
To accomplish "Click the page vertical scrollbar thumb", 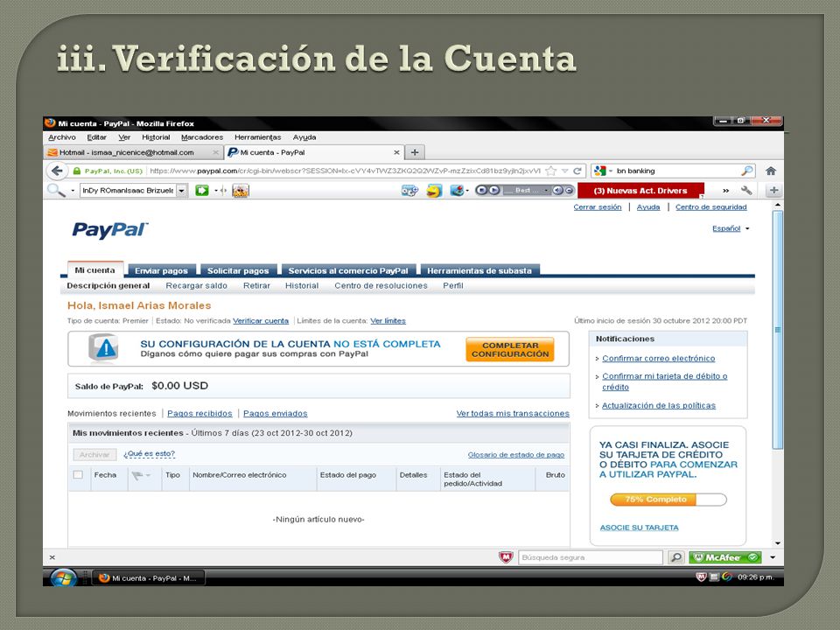I will point(778,330).
